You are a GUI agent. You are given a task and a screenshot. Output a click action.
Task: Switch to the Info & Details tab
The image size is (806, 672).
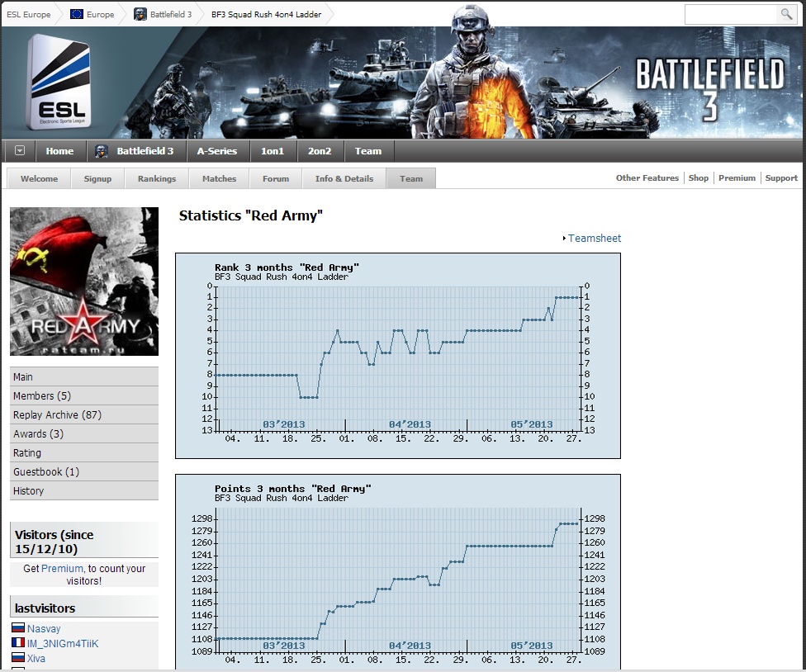[344, 178]
